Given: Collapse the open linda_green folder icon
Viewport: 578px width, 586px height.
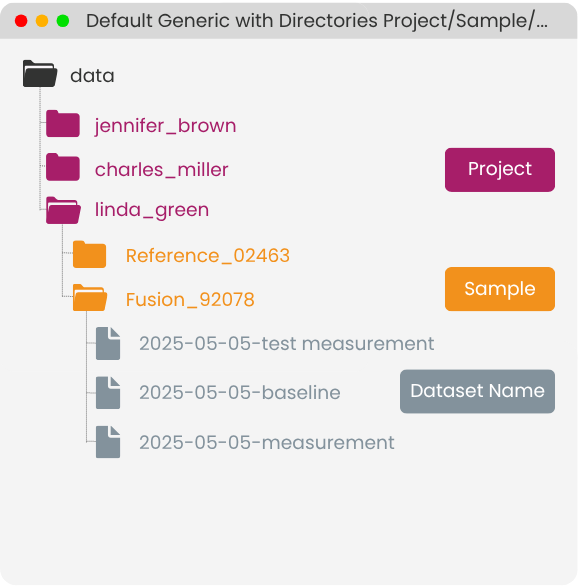Looking at the screenshot, I should pos(63,210).
